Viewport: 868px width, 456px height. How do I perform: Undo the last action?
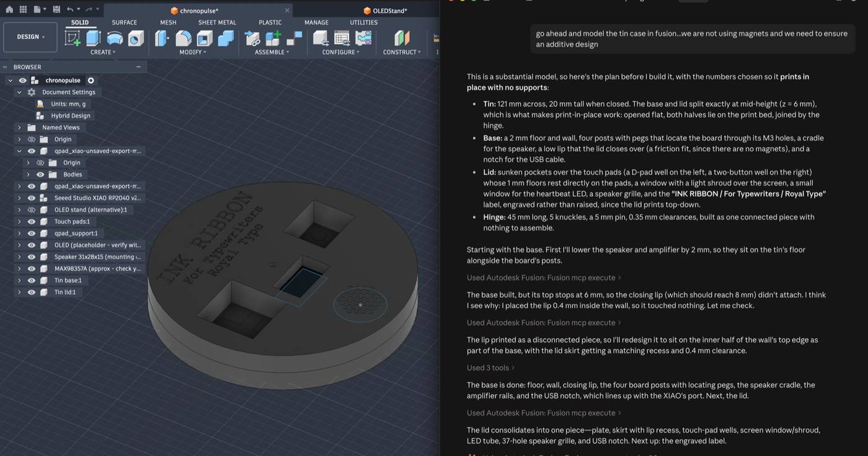point(70,10)
